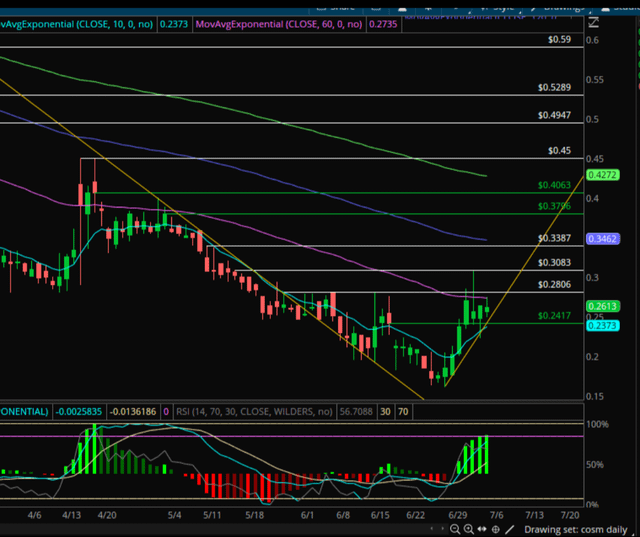Select the MovAvgExponential (CLOSE, 10, 0, no) study label
This screenshot has width=640, height=537.
pos(76,24)
